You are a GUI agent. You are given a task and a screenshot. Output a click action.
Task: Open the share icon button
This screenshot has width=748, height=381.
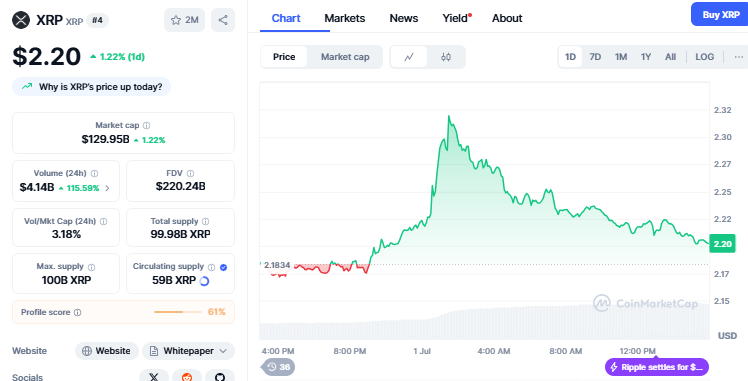(223, 20)
